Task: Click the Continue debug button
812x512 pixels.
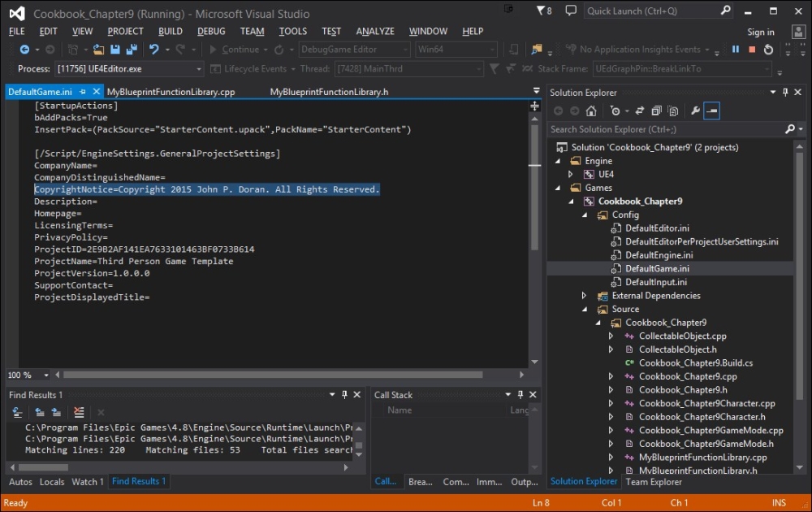Action: point(234,50)
